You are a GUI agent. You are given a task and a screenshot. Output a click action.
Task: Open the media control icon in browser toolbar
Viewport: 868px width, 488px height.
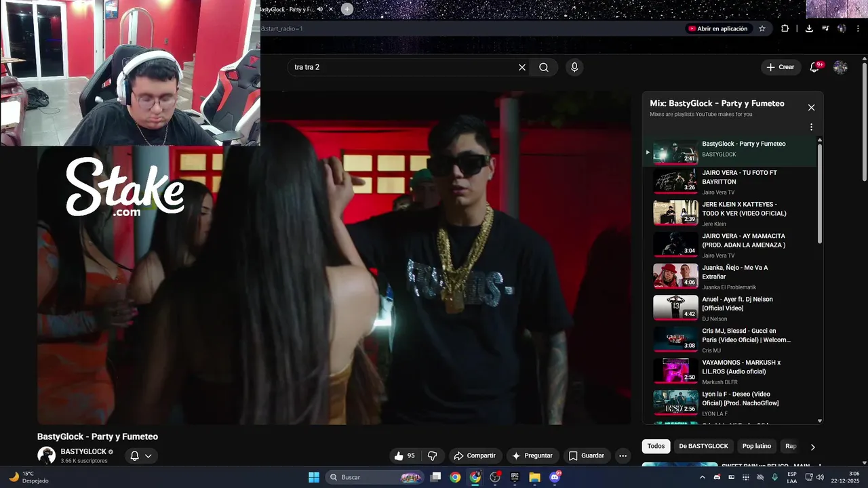[x=825, y=28]
